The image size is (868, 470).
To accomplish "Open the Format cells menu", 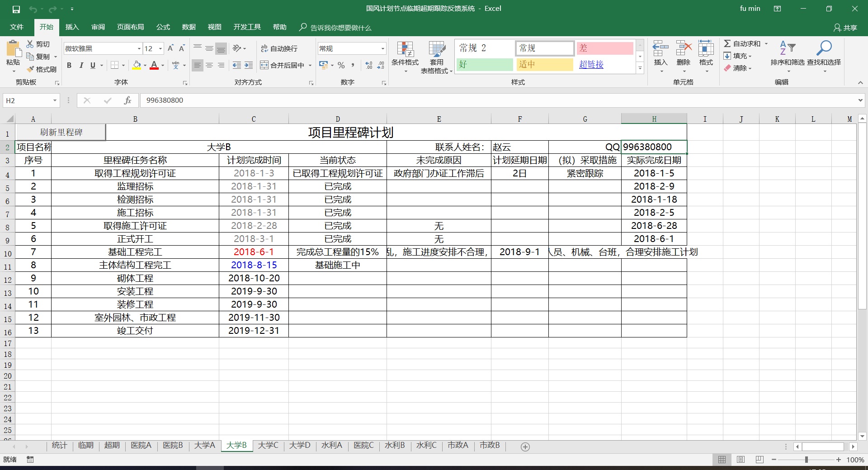I will (x=706, y=57).
